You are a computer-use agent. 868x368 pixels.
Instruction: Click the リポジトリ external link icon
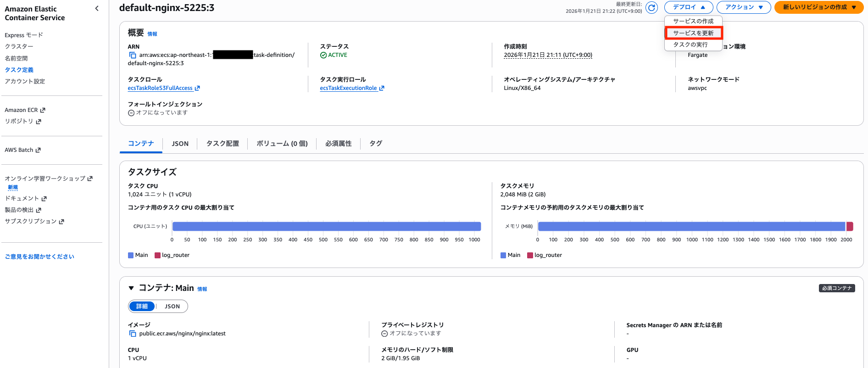39,122
